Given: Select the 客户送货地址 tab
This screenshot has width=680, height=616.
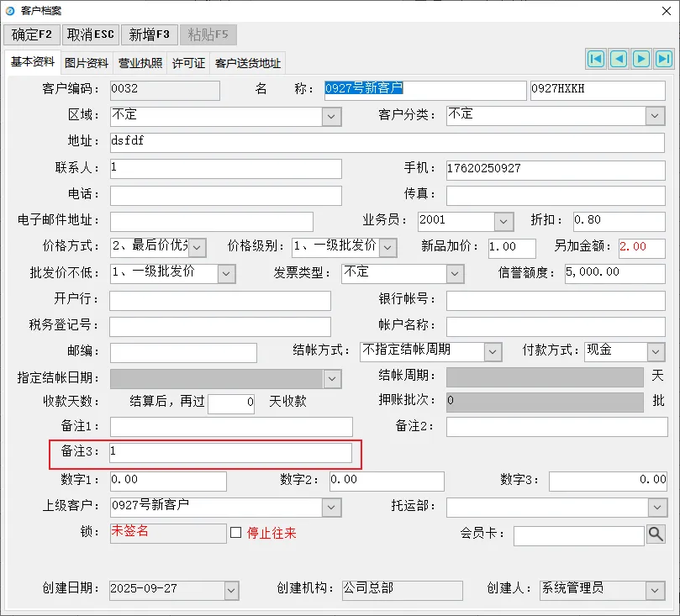Looking at the screenshot, I should 248,63.
